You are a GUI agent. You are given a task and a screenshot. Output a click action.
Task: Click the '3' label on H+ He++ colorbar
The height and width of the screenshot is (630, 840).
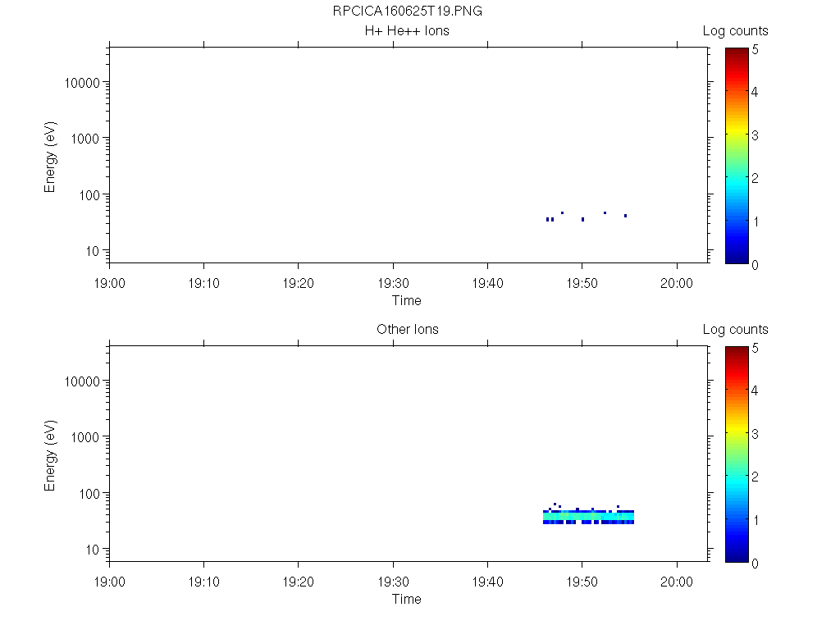755,135
